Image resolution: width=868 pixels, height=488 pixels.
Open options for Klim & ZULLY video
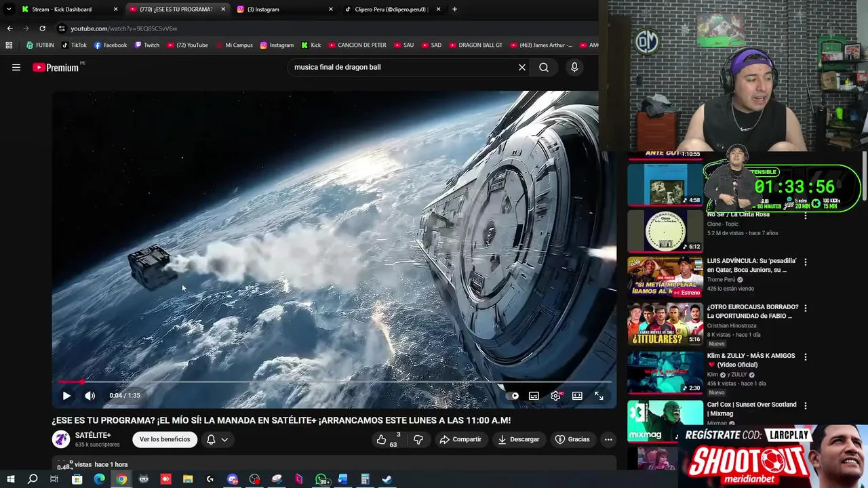click(x=806, y=357)
